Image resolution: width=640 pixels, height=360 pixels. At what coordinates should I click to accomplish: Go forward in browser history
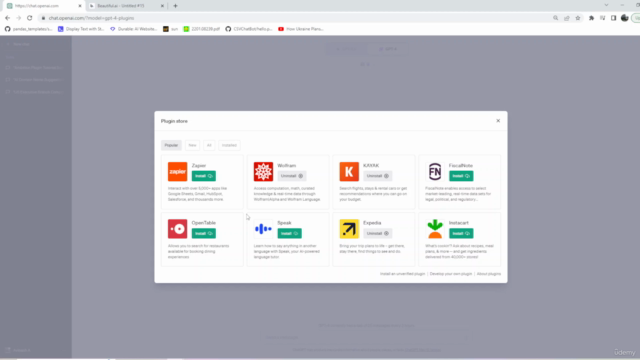coord(18,18)
